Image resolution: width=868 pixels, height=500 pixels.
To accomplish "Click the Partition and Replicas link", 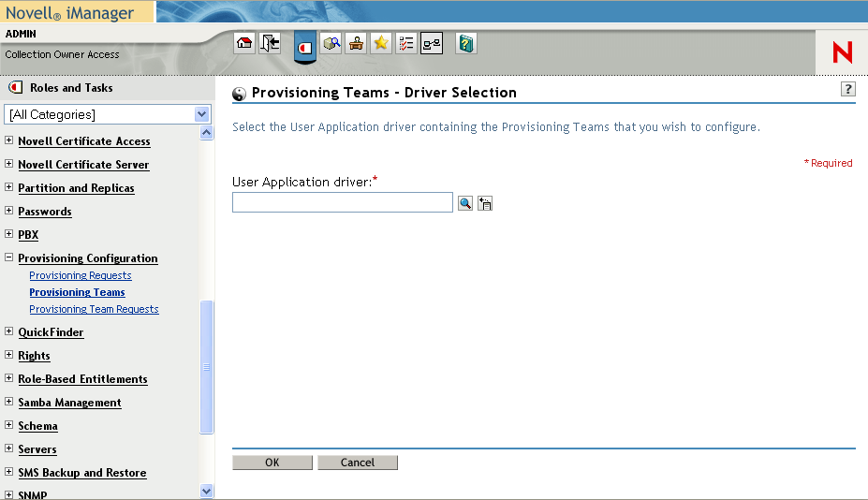I will (x=77, y=187).
